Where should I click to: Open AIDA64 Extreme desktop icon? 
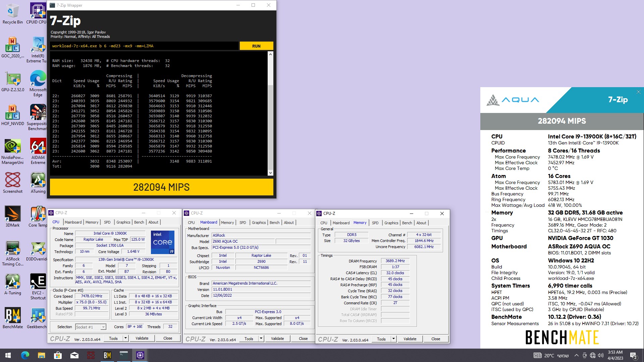tap(38, 152)
